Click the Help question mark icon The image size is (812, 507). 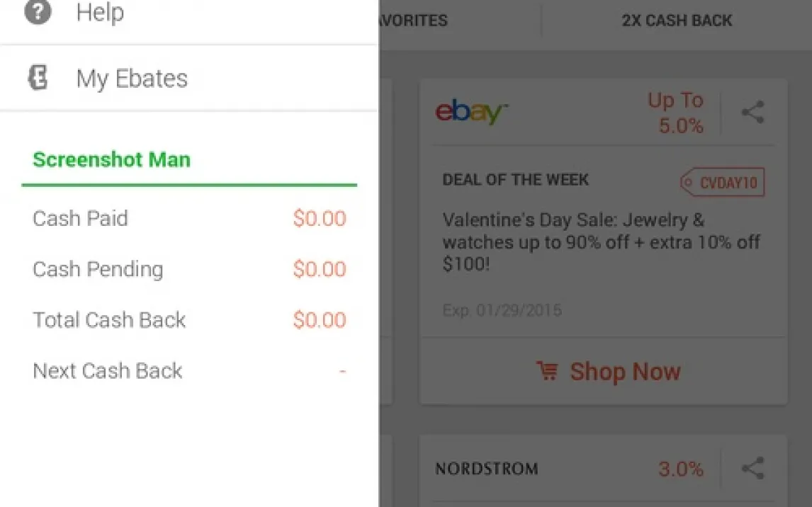[38, 12]
